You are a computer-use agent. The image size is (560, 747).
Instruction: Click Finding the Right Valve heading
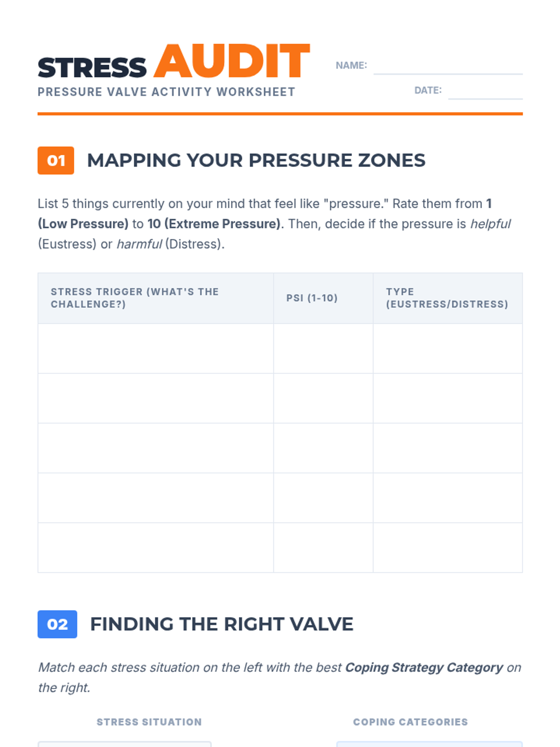point(222,624)
